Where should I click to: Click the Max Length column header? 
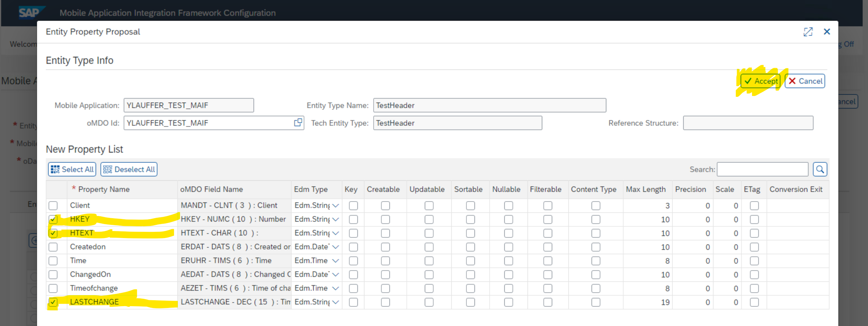tap(646, 189)
